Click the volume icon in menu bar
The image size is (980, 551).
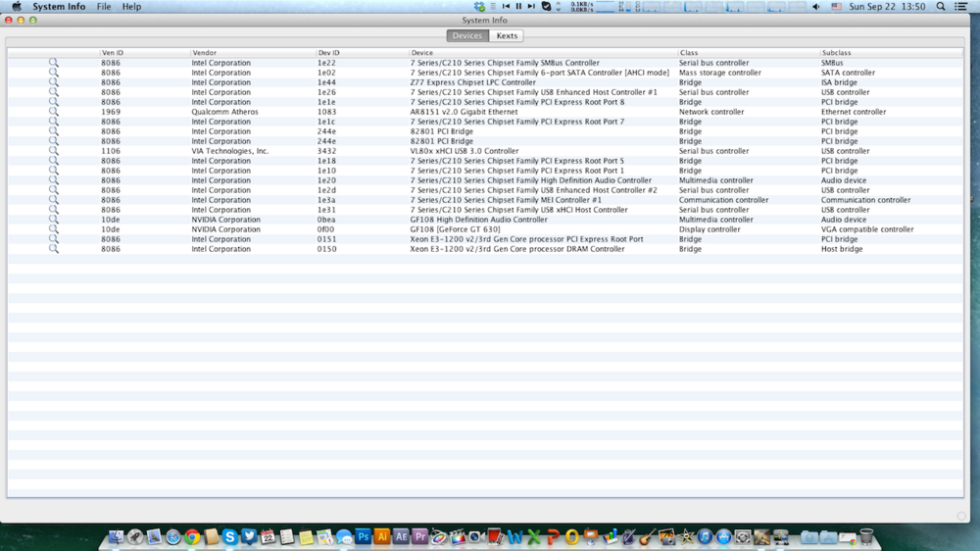815,7
